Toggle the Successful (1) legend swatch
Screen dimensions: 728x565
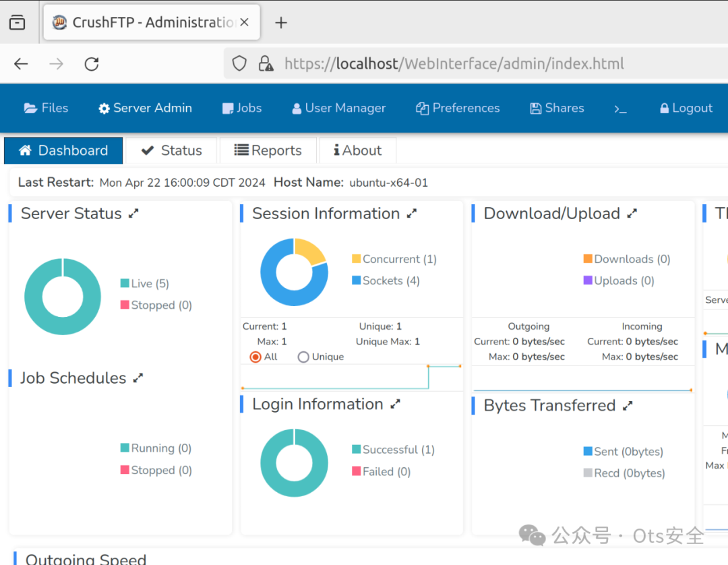click(x=357, y=450)
